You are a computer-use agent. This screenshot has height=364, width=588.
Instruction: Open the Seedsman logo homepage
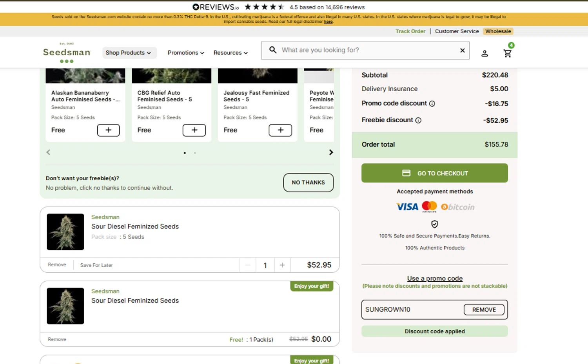click(67, 53)
